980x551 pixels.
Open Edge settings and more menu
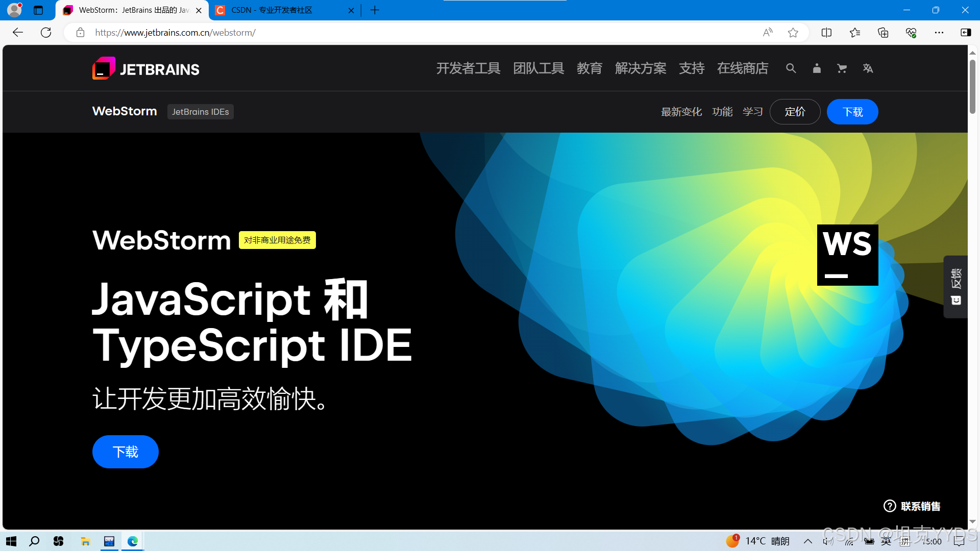point(939,33)
